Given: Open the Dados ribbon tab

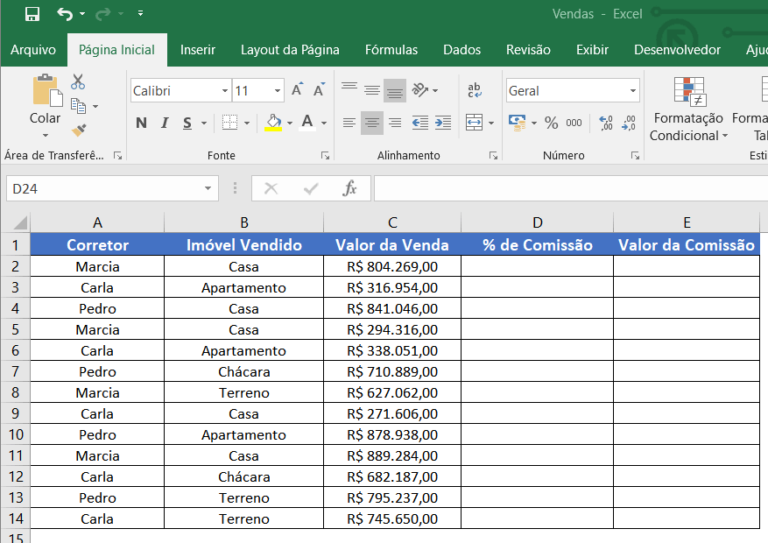Looking at the screenshot, I should pyautogui.click(x=462, y=50).
